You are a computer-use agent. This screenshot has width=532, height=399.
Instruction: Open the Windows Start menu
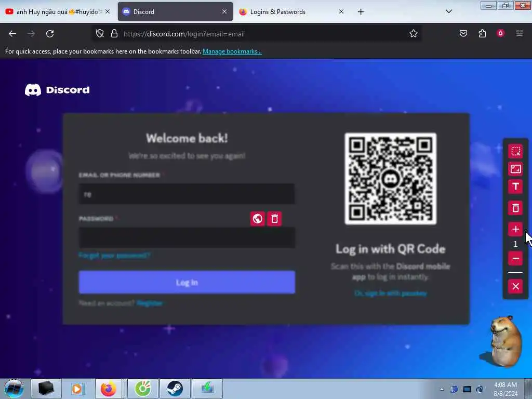[x=14, y=389]
